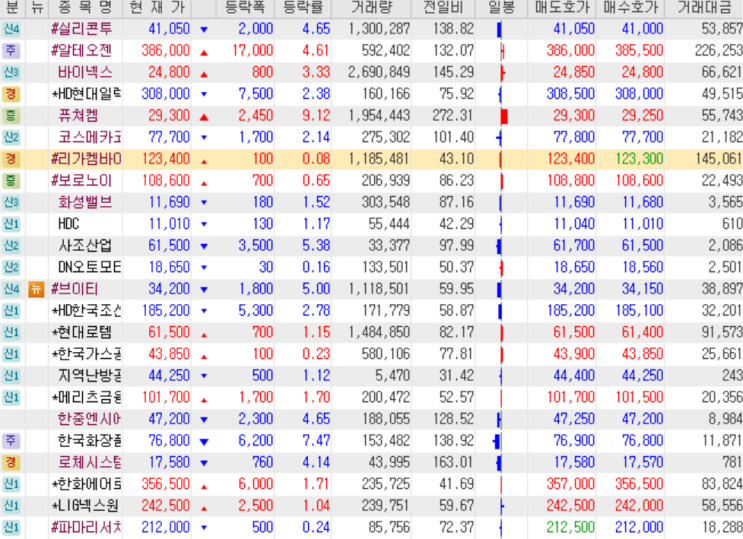
Task: Click the 증 badge beside 퓨쳐켐
Action: pyautogui.click(x=11, y=116)
